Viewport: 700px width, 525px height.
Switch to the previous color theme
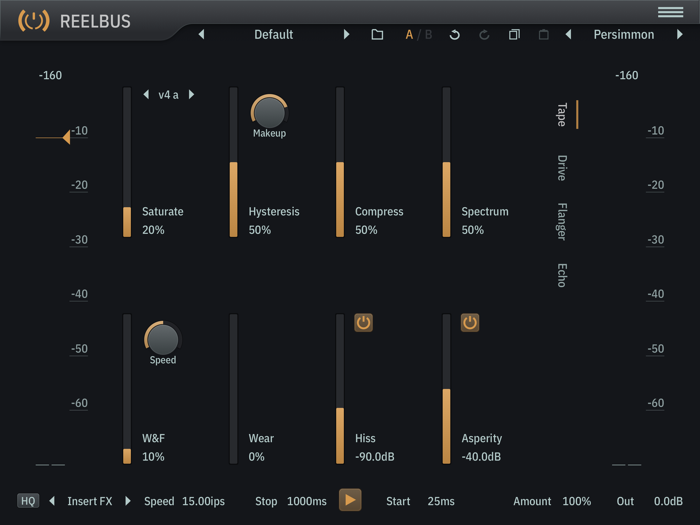[x=568, y=34]
